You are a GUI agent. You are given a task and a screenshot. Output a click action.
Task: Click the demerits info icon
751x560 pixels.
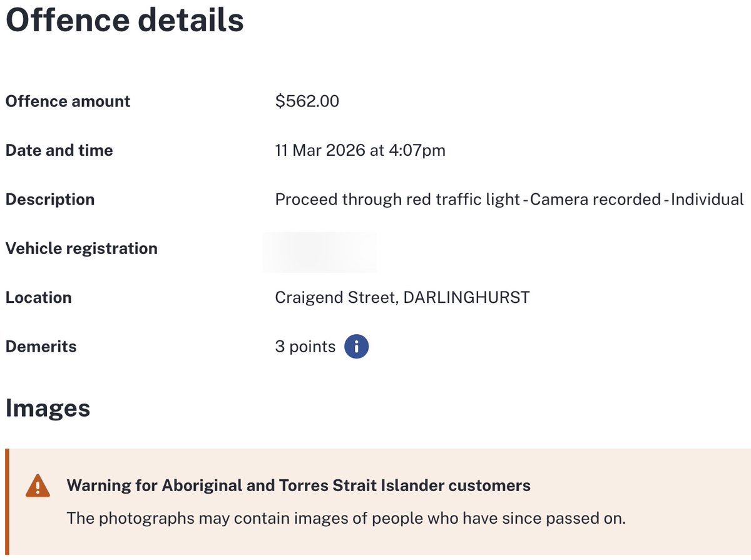click(x=357, y=347)
